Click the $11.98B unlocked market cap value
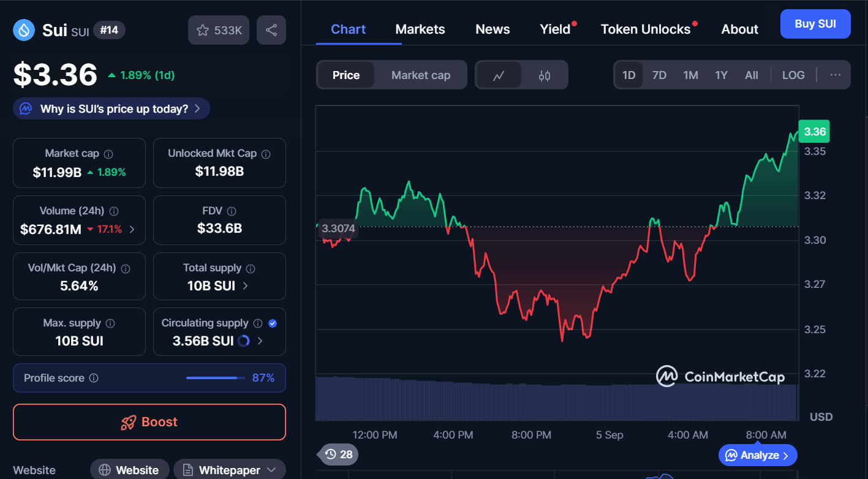Screen dimensions: 868x479 coord(219,172)
